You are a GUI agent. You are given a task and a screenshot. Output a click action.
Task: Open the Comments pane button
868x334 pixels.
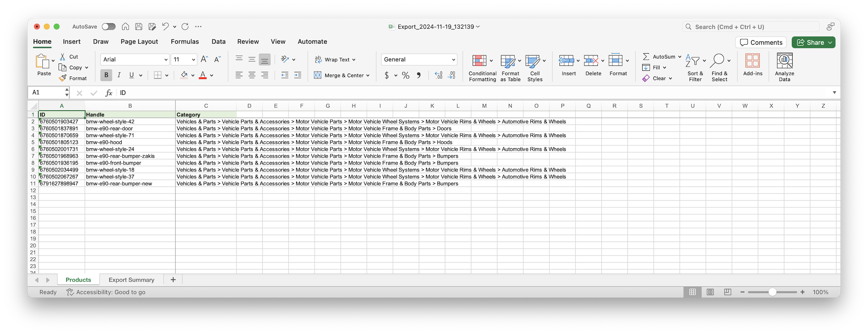tap(761, 42)
